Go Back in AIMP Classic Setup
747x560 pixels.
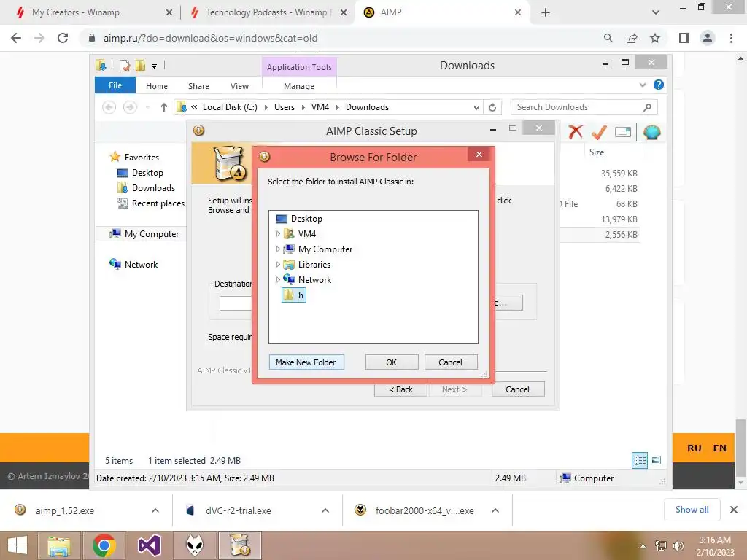click(400, 389)
